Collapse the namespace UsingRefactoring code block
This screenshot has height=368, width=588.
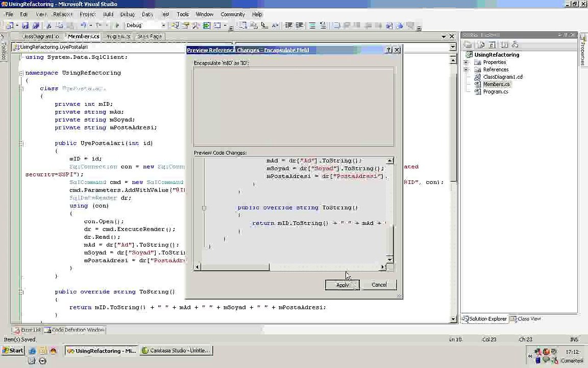(21, 73)
